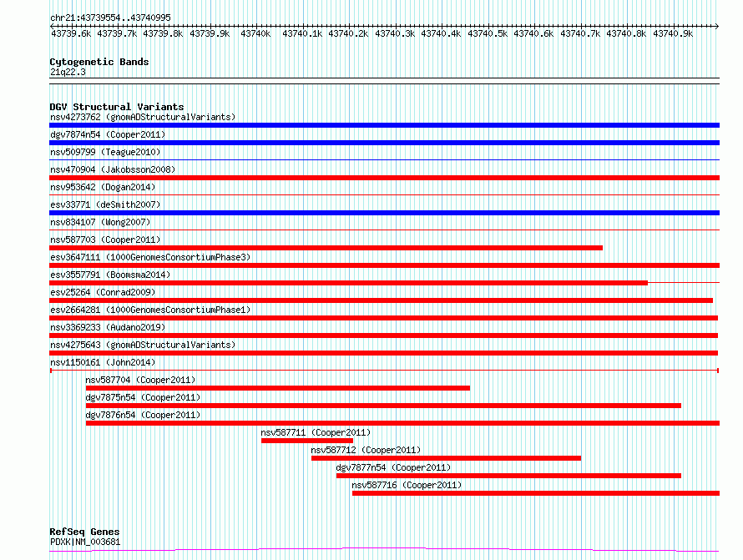Select the blue bar under esv33771
The image size is (743, 560).
coord(384,213)
